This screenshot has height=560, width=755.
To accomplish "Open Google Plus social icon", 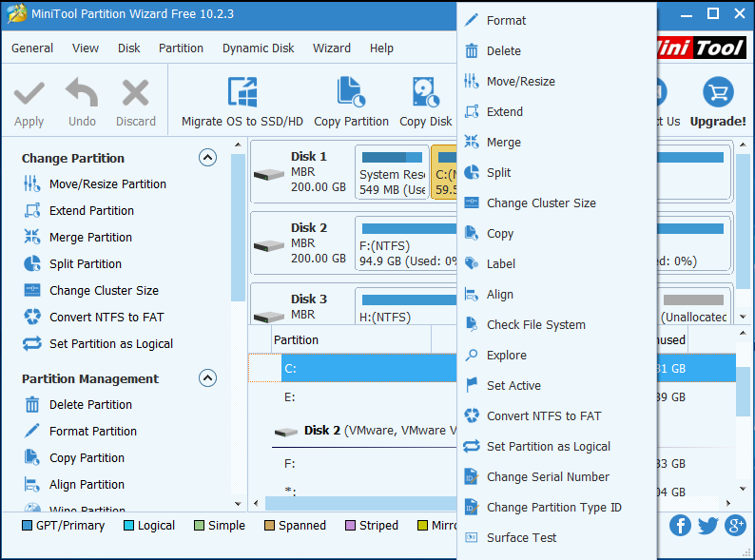I will click(735, 526).
